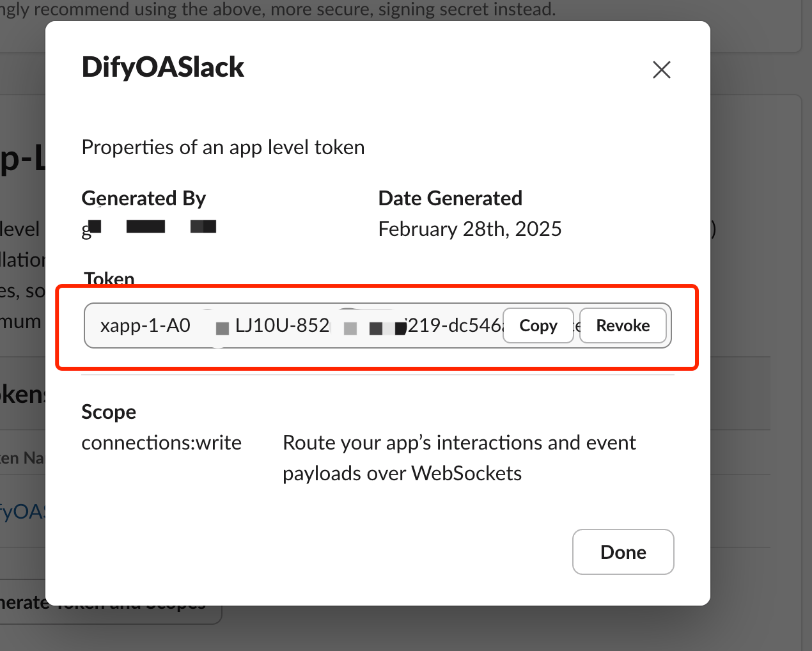Viewport: 812px width, 651px height.
Task: Click Done to finish reviewing the token
Action: [623, 552]
